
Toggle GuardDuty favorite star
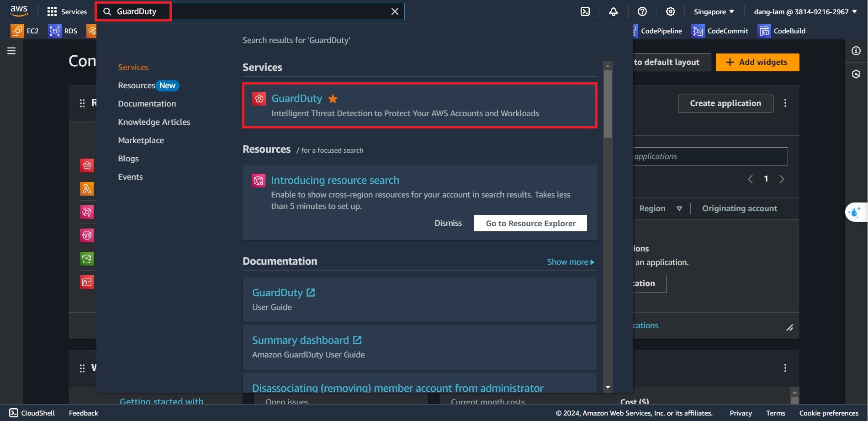pos(333,99)
